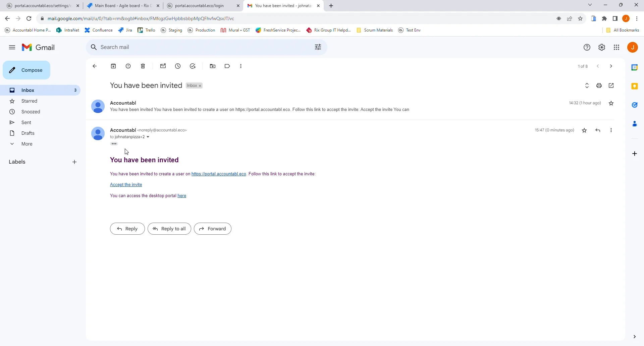Go back to inbox arrow
The height and width of the screenshot is (346, 644).
(95, 66)
